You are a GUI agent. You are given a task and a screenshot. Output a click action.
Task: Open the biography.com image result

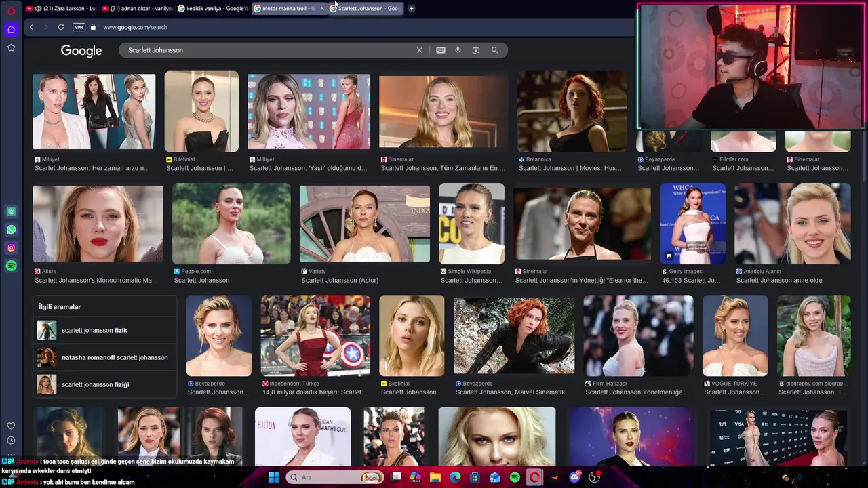coord(813,335)
